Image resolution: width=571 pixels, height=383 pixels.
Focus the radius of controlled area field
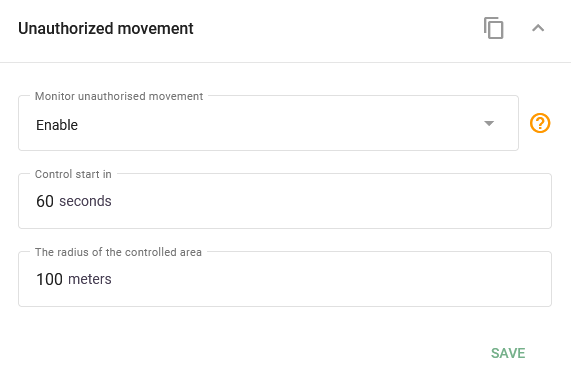point(285,279)
